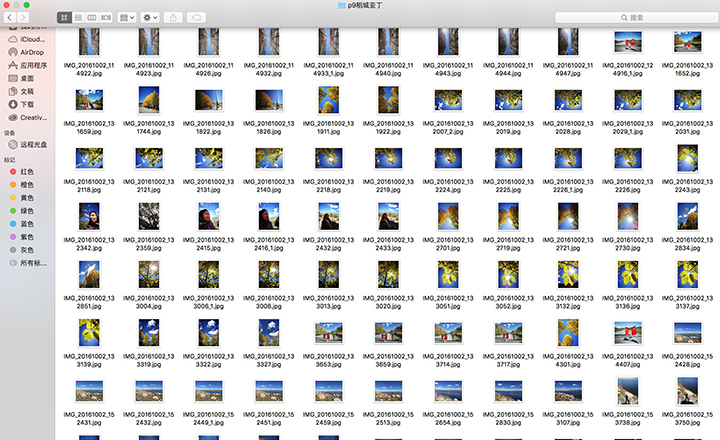This screenshot has height=440, width=720.
Task: Focus the 搜索 search field
Action: (x=636, y=17)
